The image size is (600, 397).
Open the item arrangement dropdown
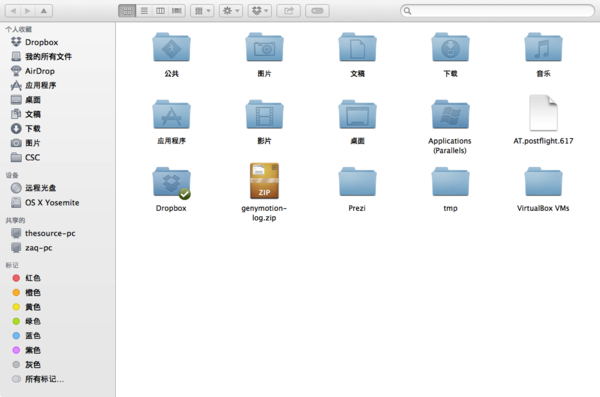tap(202, 11)
